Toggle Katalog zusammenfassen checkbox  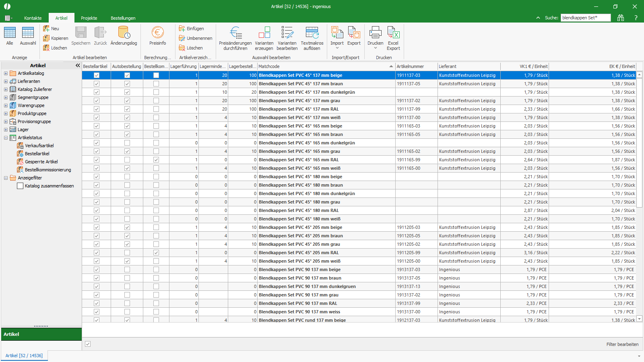[20, 186]
